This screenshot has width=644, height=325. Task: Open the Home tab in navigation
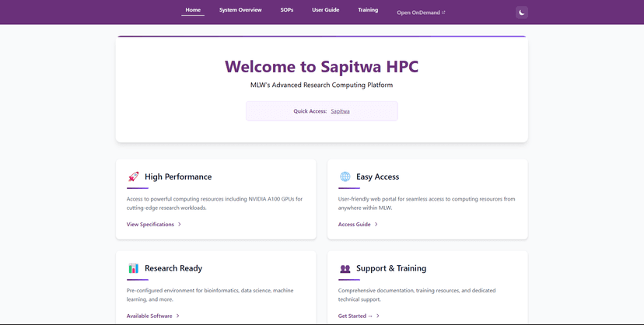(x=193, y=10)
